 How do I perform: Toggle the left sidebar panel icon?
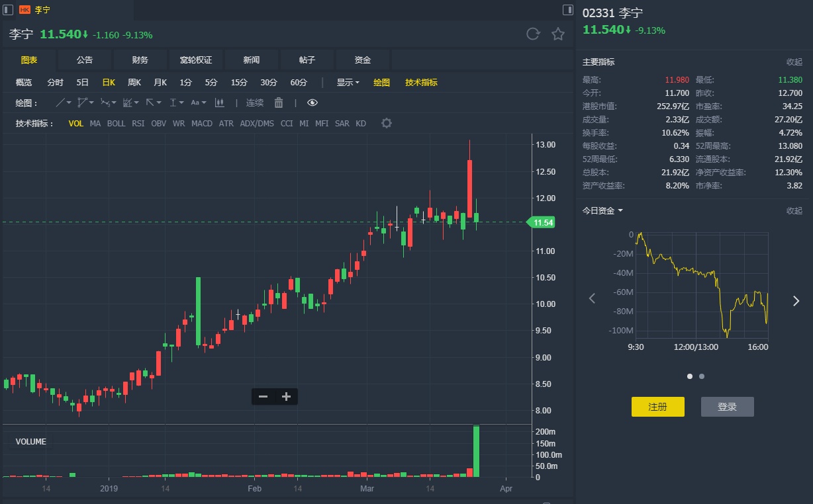click(x=9, y=9)
